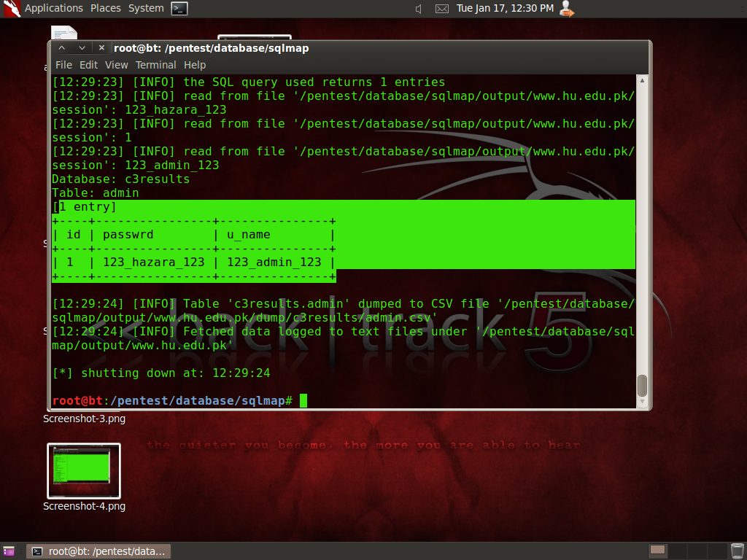
Task: Click the root@bt taskbar window button
Action: (x=98, y=551)
